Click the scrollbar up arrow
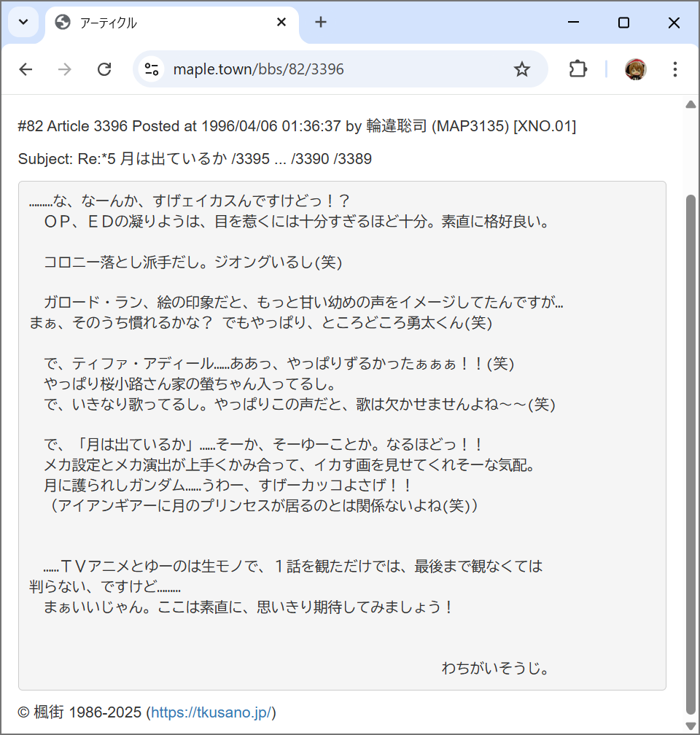Image resolution: width=700 pixels, height=735 pixels. tap(691, 105)
